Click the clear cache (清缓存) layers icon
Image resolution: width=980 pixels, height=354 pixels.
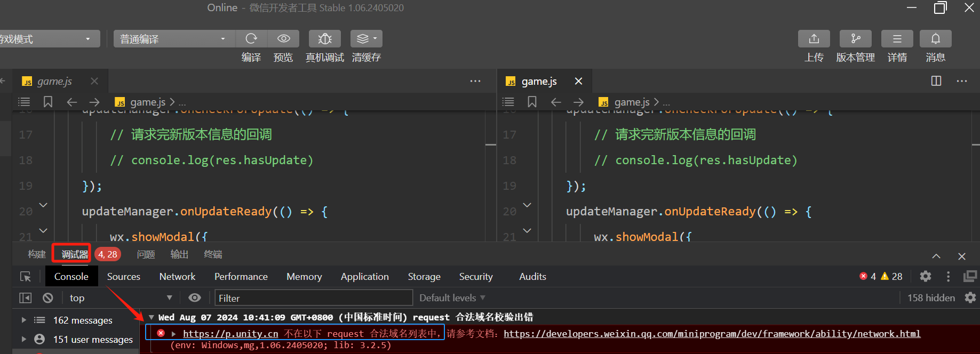pyautogui.click(x=366, y=39)
